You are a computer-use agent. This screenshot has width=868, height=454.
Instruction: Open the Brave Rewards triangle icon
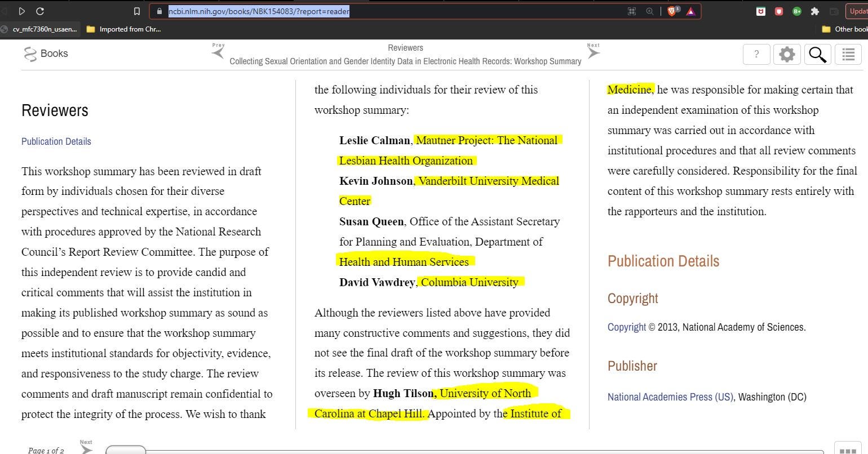(x=691, y=11)
